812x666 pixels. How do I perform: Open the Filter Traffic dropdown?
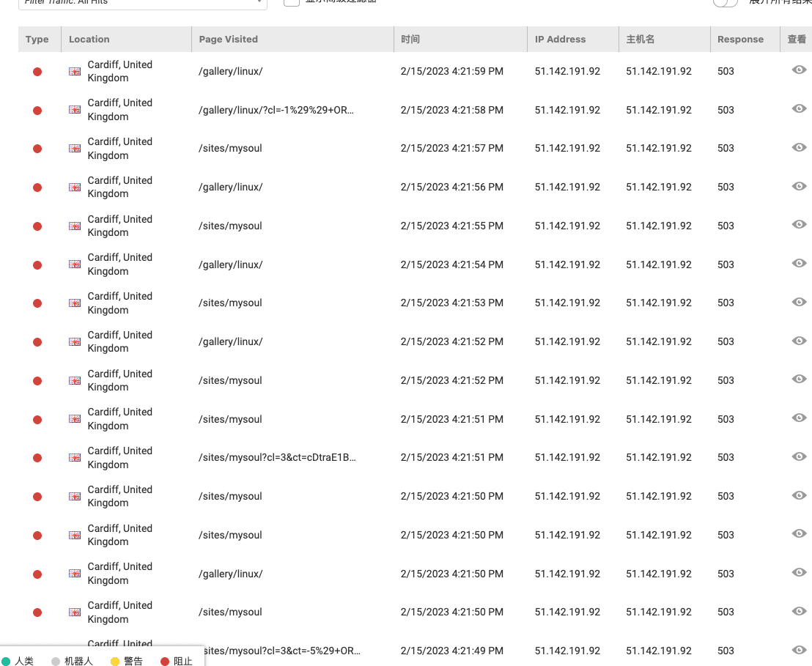142,3
